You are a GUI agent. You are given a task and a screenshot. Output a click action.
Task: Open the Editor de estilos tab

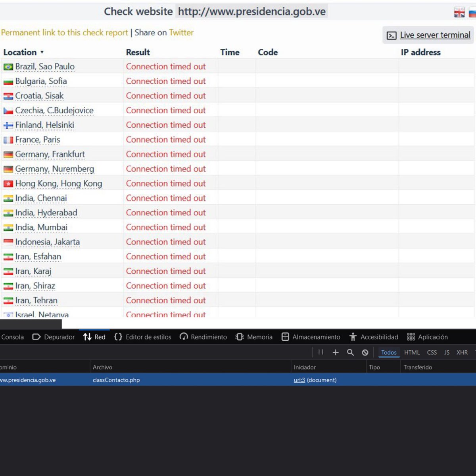coord(143,337)
